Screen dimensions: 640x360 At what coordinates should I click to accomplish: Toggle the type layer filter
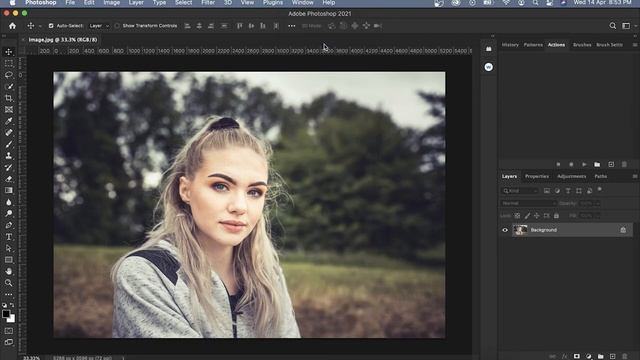pyautogui.click(x=568, y=191)
